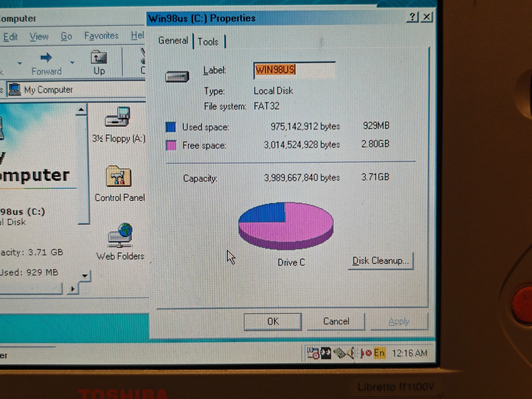Click the My Computer icon in address bar
Image resolution: width=532 pixels, height=399 pixels.
[14, 89]
